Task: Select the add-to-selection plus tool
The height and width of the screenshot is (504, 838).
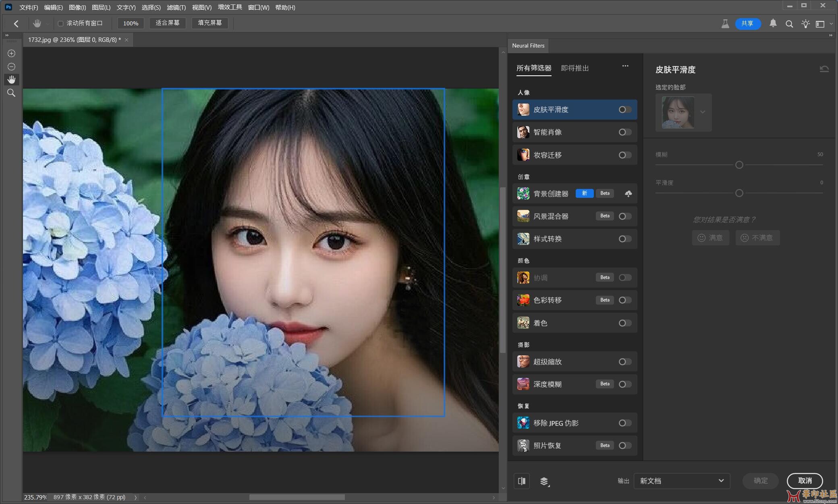Action: (x=11, y=54)
